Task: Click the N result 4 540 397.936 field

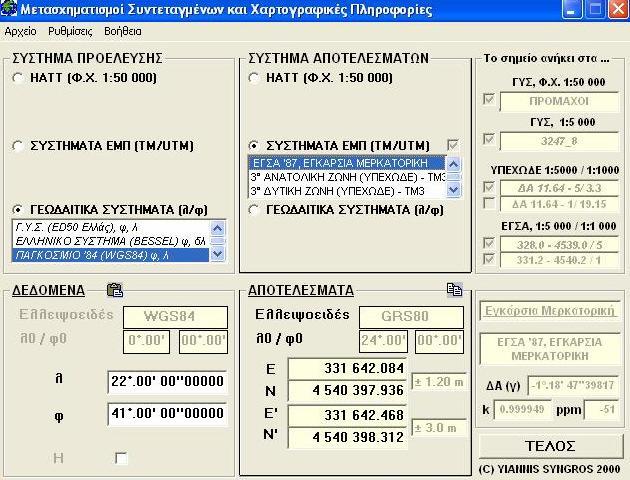Action: [x=347, y=390]
